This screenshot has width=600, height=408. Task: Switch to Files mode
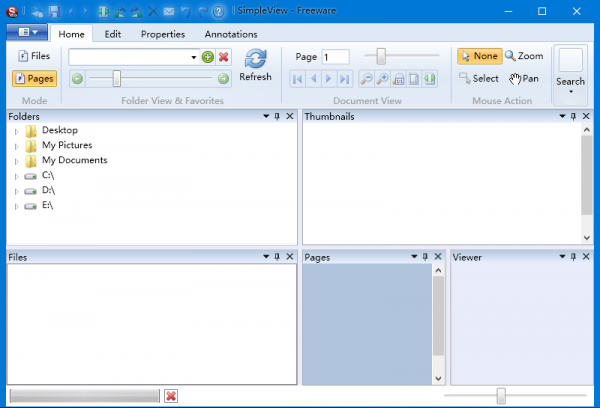[34, 56]
